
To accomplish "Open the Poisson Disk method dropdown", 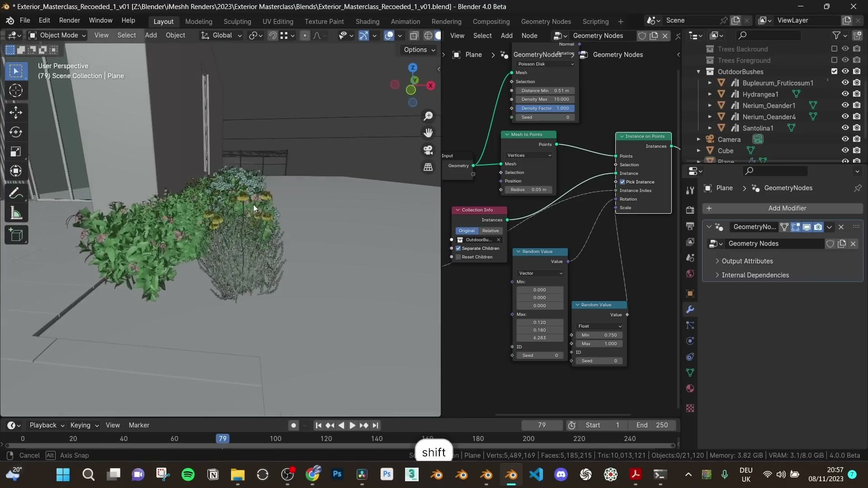I will [x=545, y=64].
